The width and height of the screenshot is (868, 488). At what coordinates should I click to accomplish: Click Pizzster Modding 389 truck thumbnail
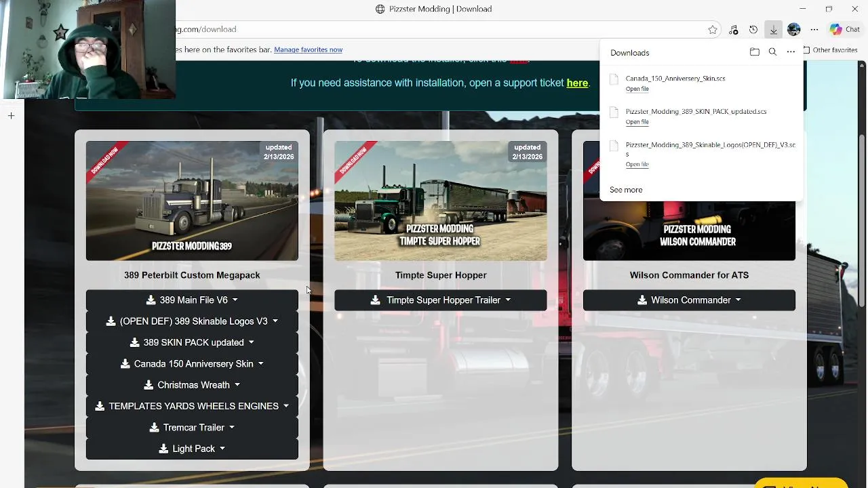(192, 201)
